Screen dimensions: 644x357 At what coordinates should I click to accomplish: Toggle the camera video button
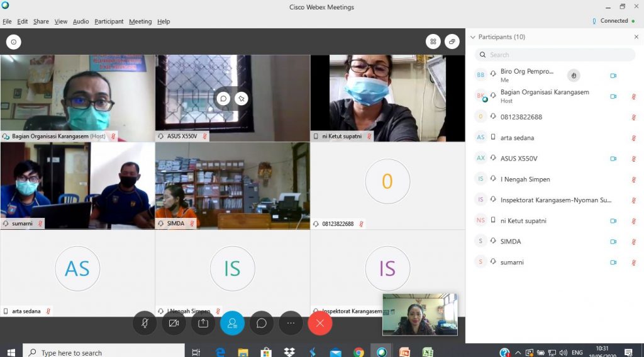tap(174, 323)
